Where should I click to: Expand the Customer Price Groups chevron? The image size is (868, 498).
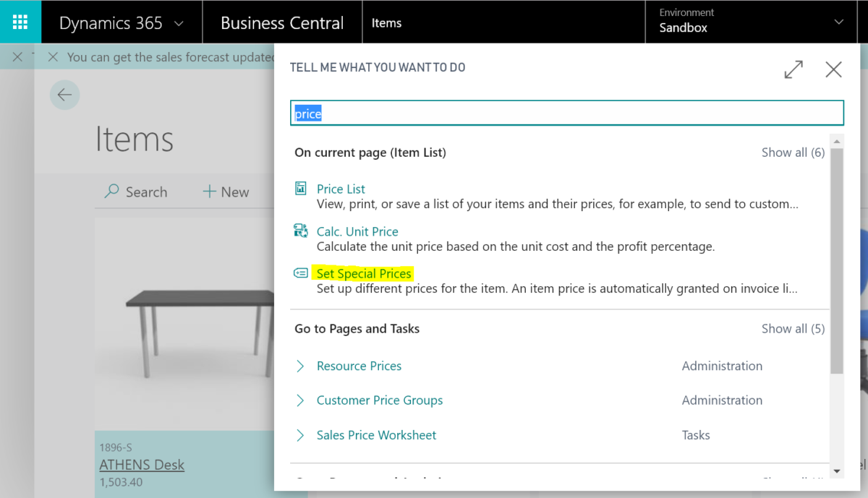click(300, 400)
